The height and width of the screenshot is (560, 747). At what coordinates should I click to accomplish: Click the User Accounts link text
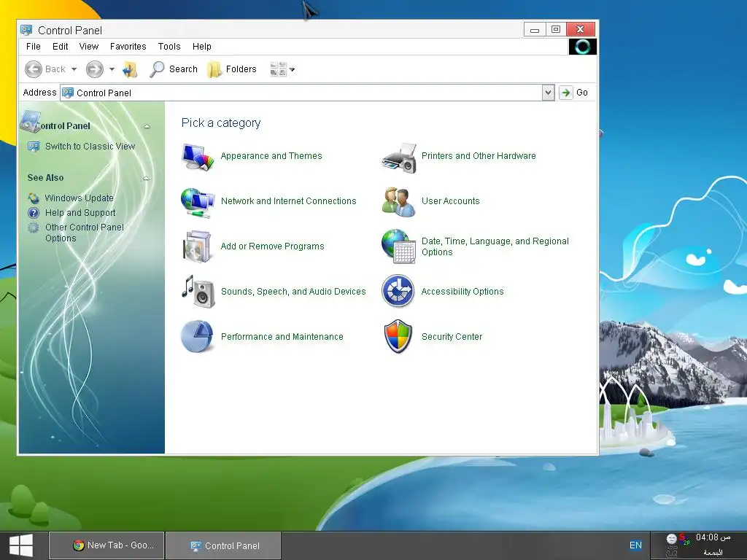click(x=450, y=201)
